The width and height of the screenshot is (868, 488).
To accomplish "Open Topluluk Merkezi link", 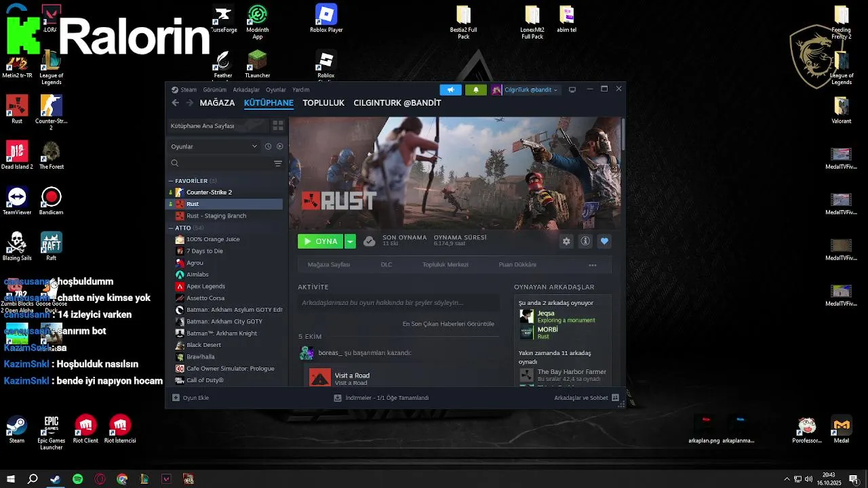I will coord(446,265).
